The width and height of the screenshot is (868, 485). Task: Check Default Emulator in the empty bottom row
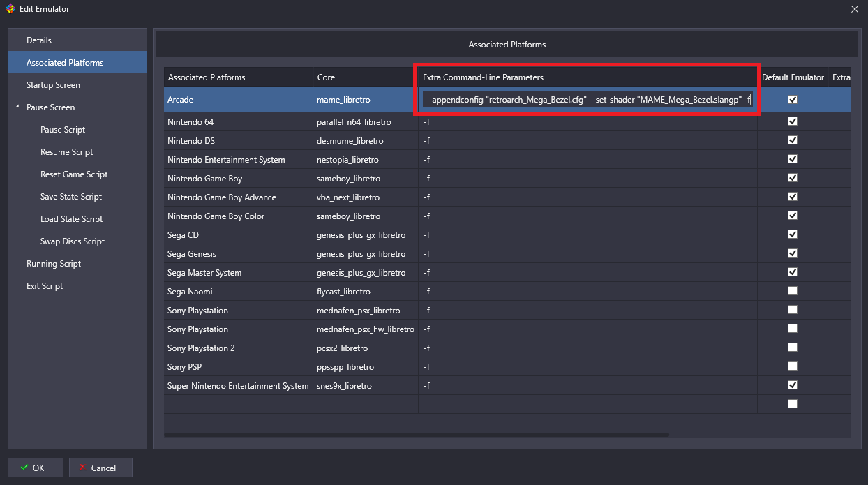point(792,404)
